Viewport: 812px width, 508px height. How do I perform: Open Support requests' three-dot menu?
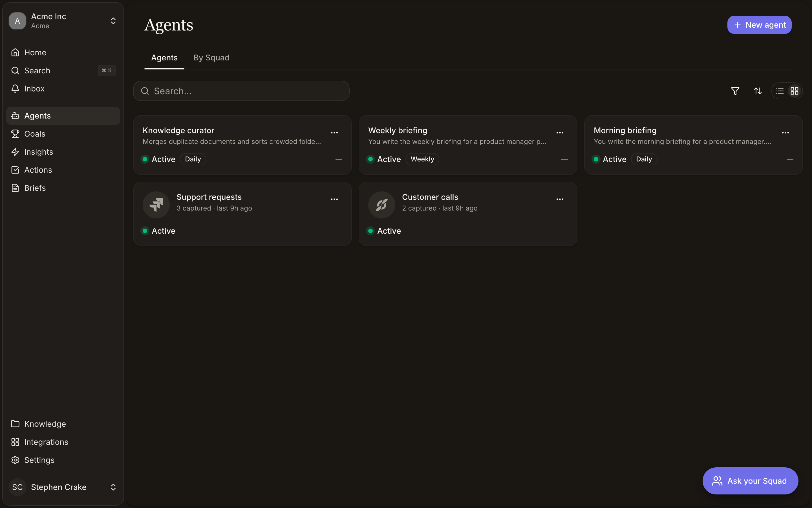(334, 199)
